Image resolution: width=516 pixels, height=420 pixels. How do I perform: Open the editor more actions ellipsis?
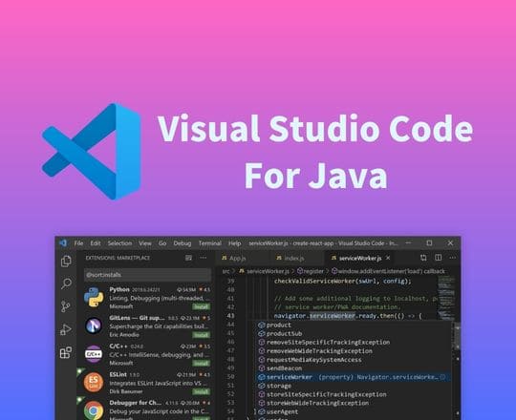coord(453,258)
